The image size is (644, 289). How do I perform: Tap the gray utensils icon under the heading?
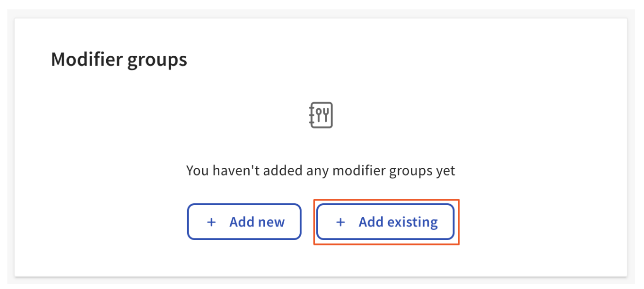tap(321, 115)
